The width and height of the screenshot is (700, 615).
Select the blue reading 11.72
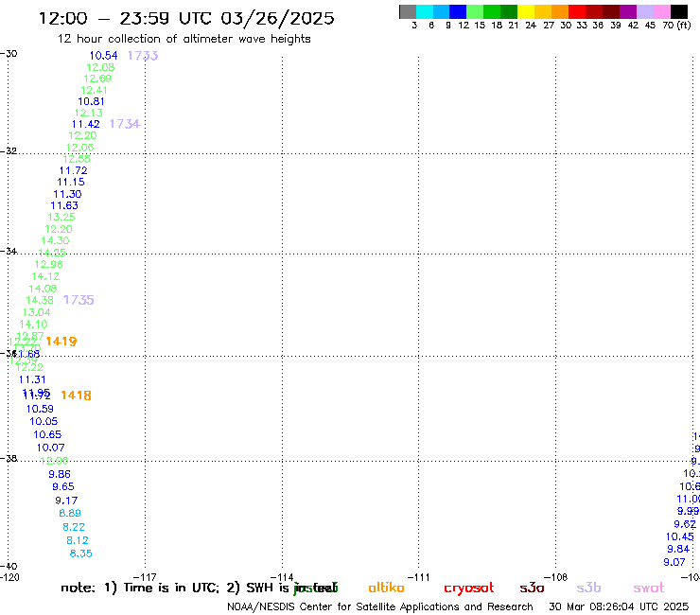tap(73, 170)
